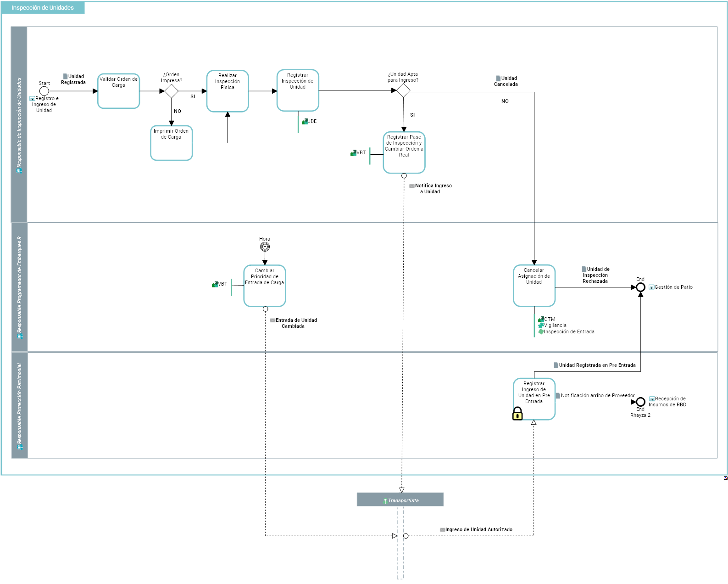Screen dimensions: 728x584
Task: Click the SI label below ¿Unidad Apta? gateway
Action: point(412,115)
